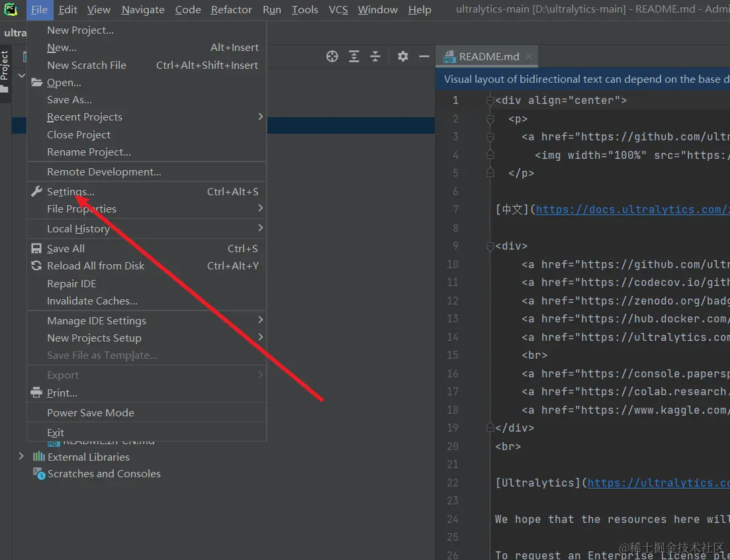Screen dimensions: 730x560
Task: Choose Settings... in the File menu
Action: 147,192
